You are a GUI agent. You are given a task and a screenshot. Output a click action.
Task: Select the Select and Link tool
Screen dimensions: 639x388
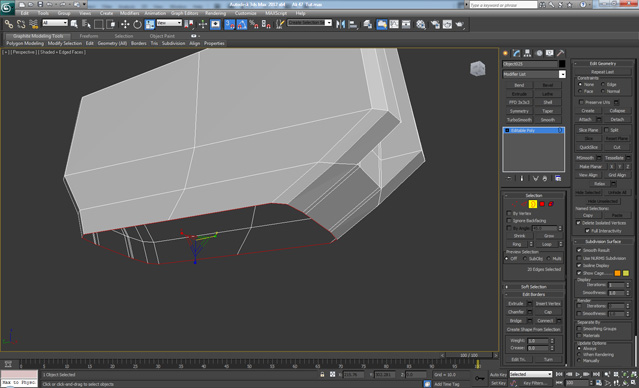pos(9,24)
